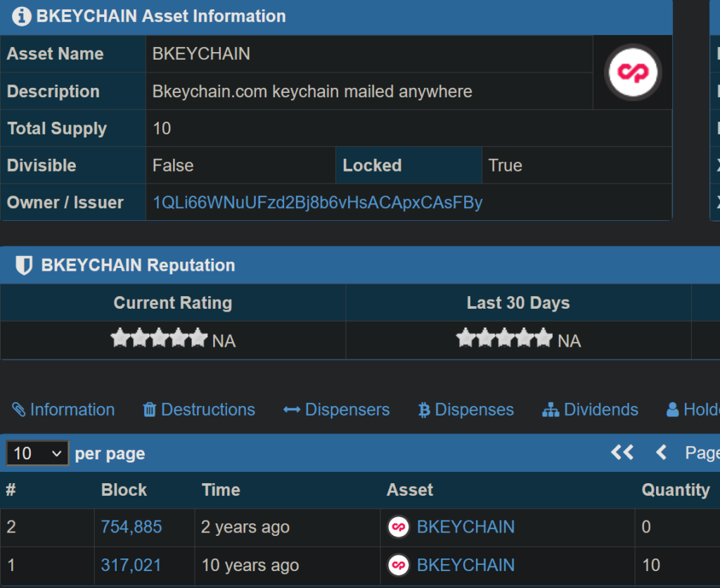Image resolution: width=720 pixels, height=588 pixels.
Task: Click the Quantity column header
Action: pyautogui.click(x=676, y=490)
